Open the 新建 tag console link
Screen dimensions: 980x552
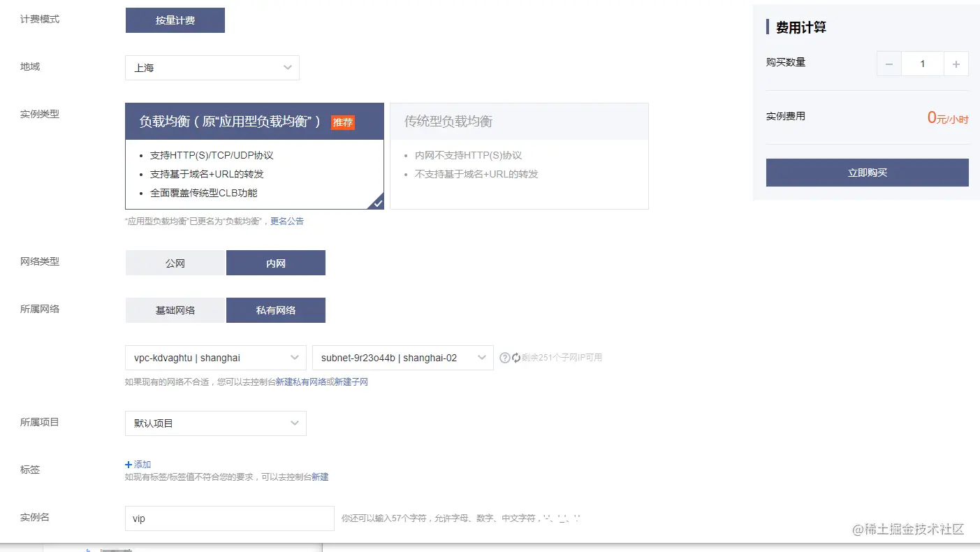pyautogui.click(x=320, y=477)
